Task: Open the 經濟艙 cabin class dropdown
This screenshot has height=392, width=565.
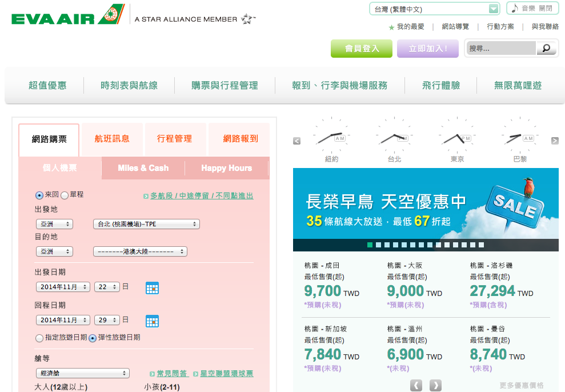Action: (82, 373)
